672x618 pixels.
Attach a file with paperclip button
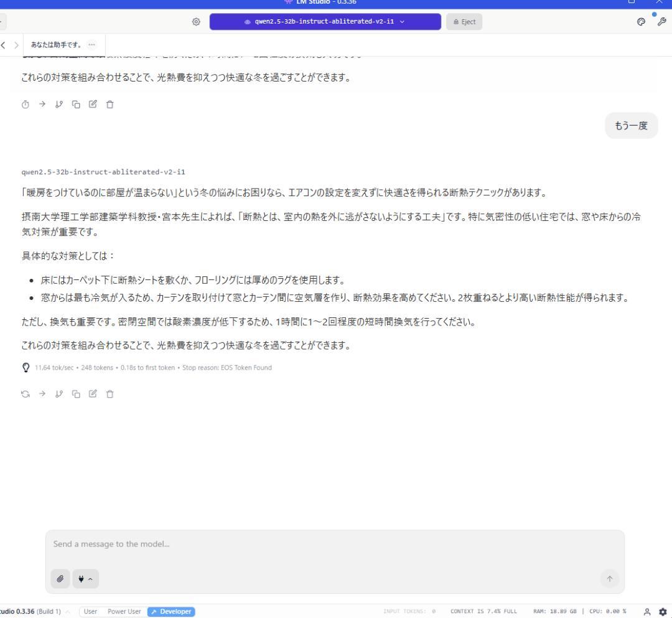[60, 579]
